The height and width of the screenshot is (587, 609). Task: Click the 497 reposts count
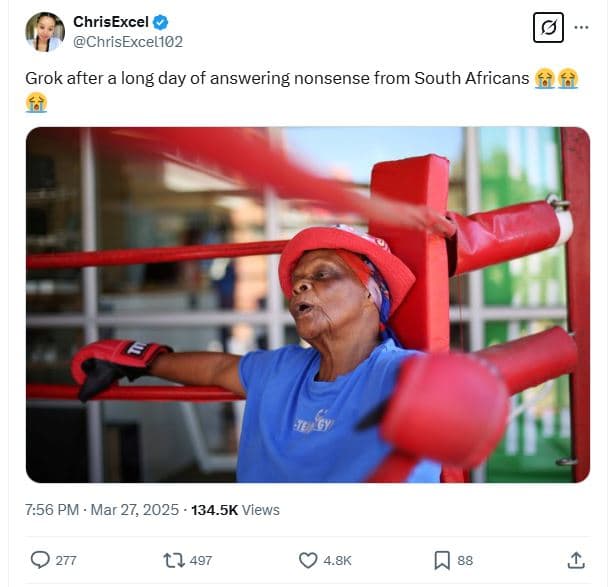click(201, 561)
